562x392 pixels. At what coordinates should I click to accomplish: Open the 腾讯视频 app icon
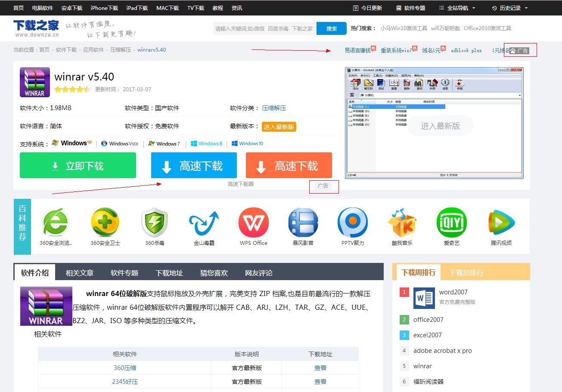pyautogui.click(x=501, y=222)
